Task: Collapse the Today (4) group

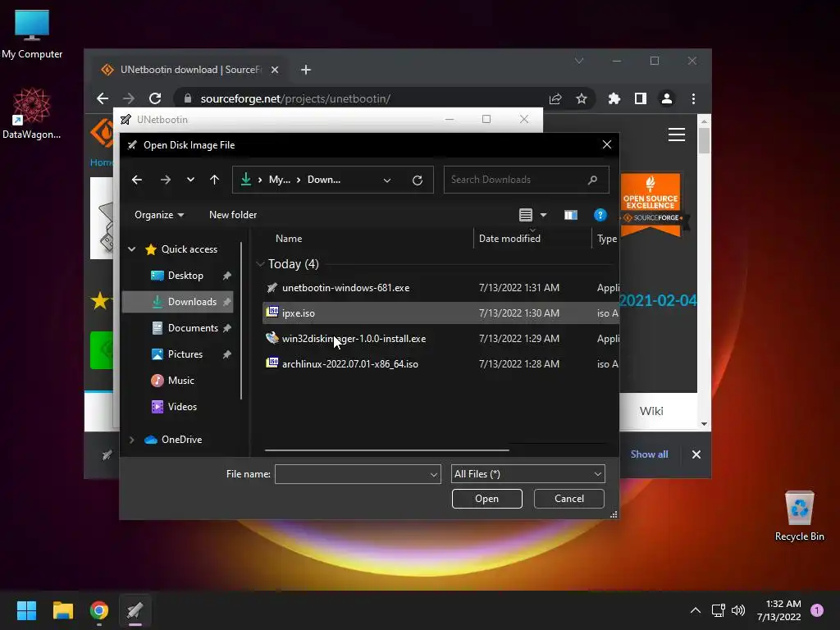Action: click(260, 263)
